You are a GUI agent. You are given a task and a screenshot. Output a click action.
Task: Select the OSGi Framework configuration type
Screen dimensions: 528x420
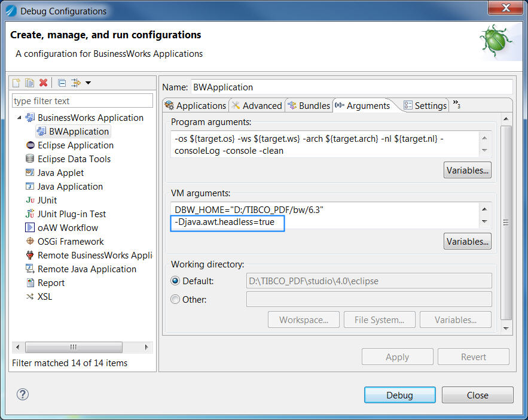(70, 241)
